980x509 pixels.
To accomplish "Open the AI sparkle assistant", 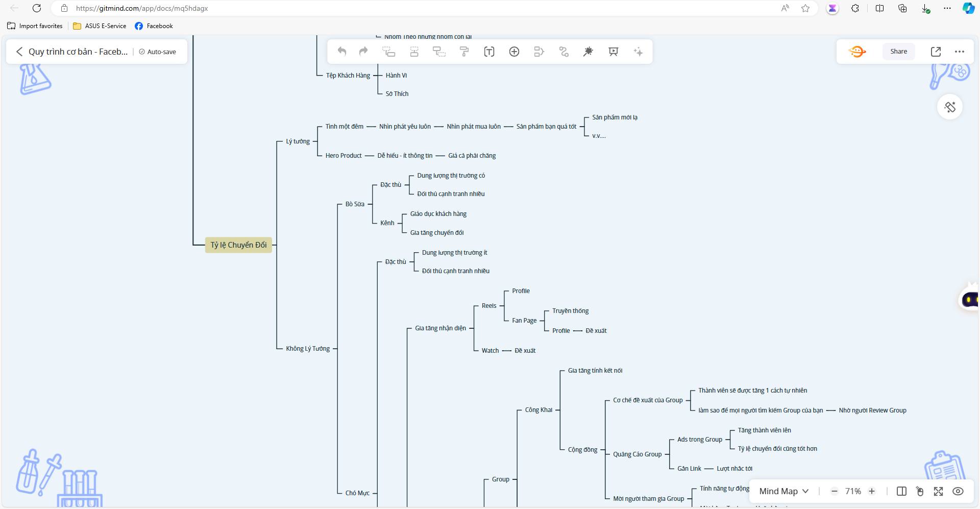I will (638, 52).
